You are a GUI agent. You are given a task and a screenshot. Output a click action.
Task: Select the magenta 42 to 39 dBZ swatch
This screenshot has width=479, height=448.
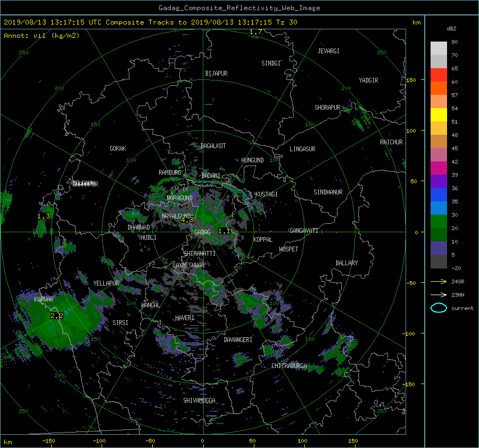(x=439, y=168)
